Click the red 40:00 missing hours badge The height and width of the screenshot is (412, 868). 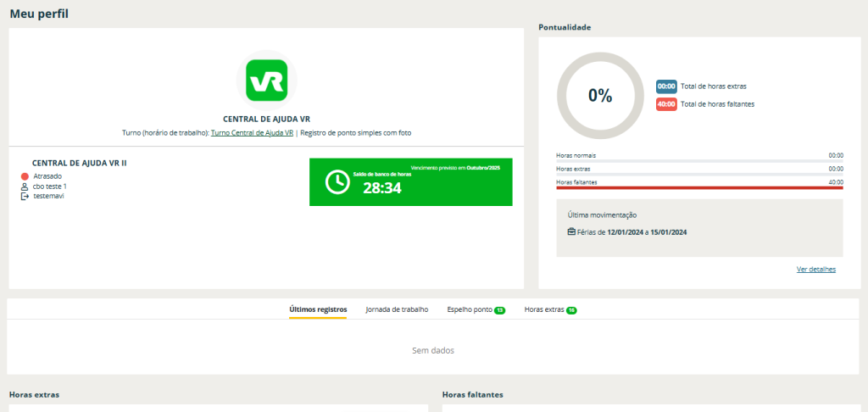pyautogui.click(x=666, y=104)
